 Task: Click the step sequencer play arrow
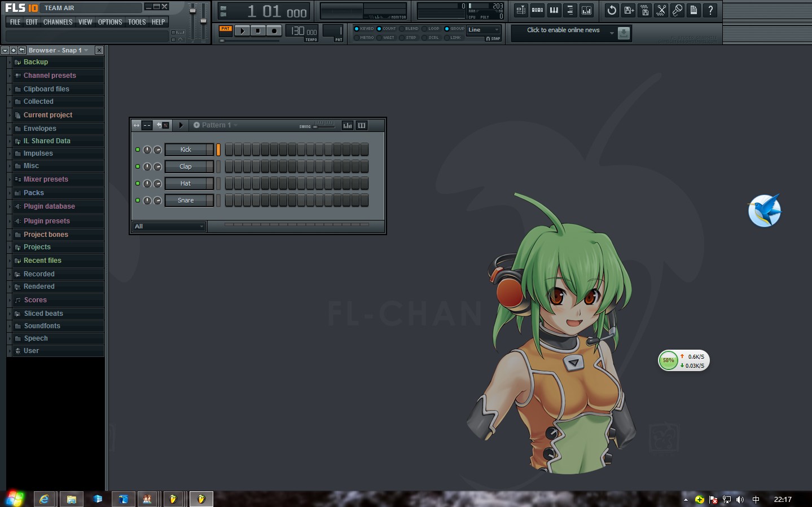point(181,125)
